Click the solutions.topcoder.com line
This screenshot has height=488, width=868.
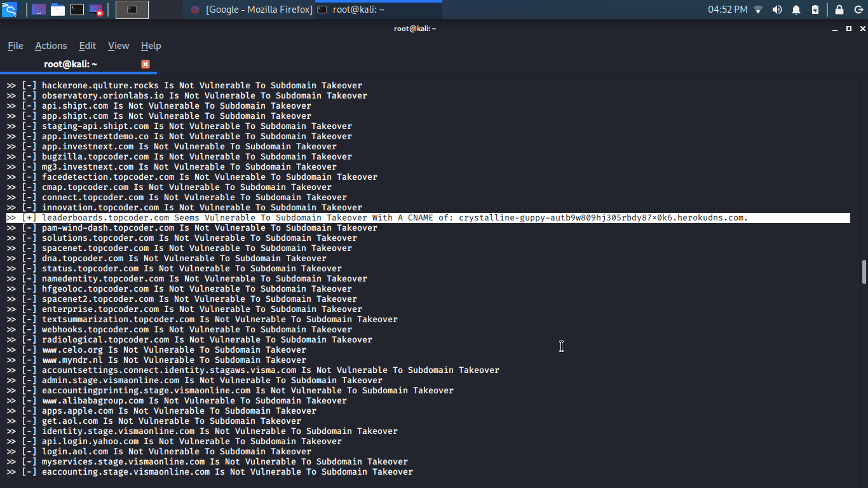[x=182, y=238]
